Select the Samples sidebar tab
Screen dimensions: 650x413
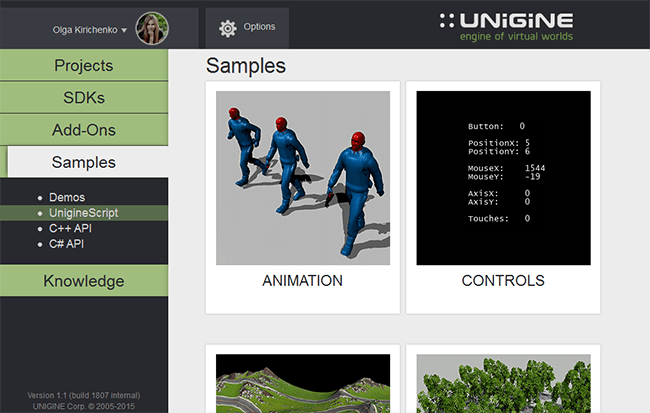tap(84, 162)
